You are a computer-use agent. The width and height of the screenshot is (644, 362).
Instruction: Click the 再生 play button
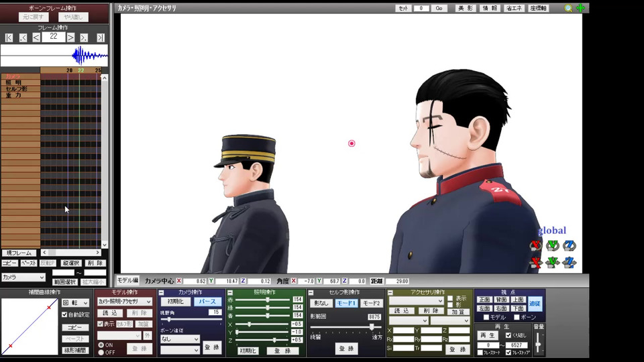[x=488, y=335]
